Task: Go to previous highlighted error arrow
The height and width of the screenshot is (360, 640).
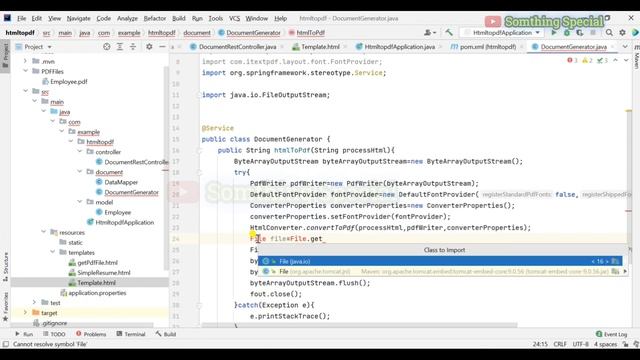Action: pos(616,60)
